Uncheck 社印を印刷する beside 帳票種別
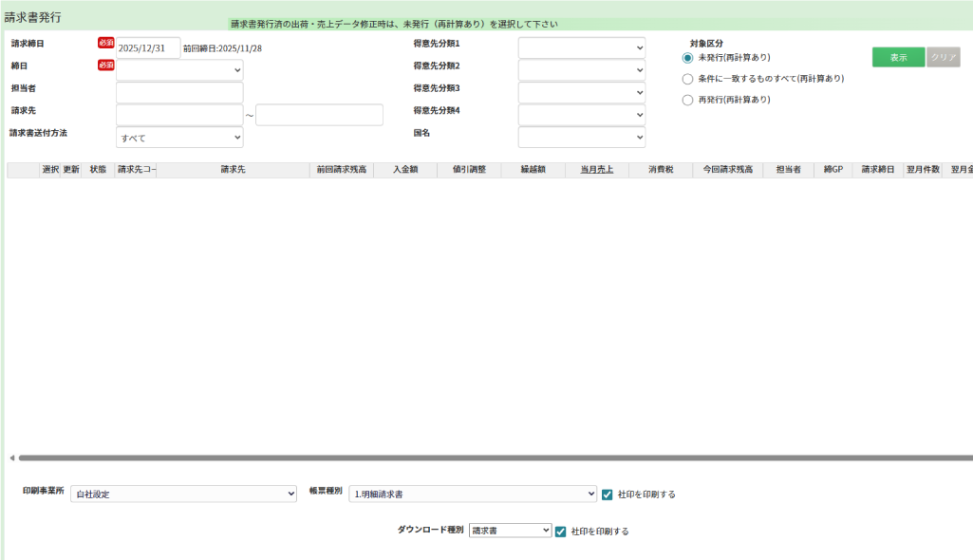Viewport: 973px width, 560px height. (608, 495)
